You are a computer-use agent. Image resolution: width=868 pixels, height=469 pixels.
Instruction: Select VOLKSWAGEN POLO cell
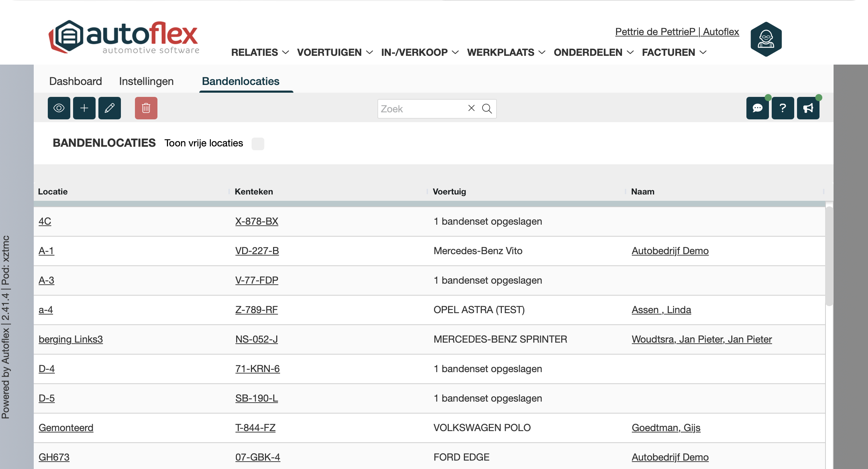[482, 428]
